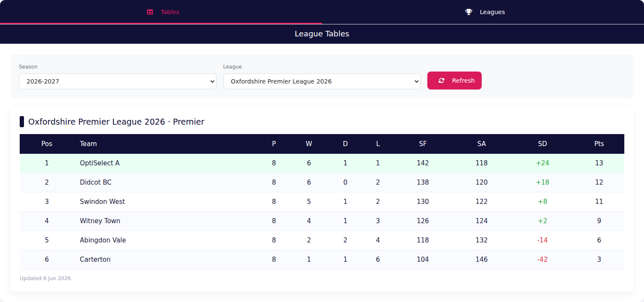This screenshot has width=644, height=302.
Task: Click the Updated 6 Jun 2026 note
Action: [x=45, y=278]
